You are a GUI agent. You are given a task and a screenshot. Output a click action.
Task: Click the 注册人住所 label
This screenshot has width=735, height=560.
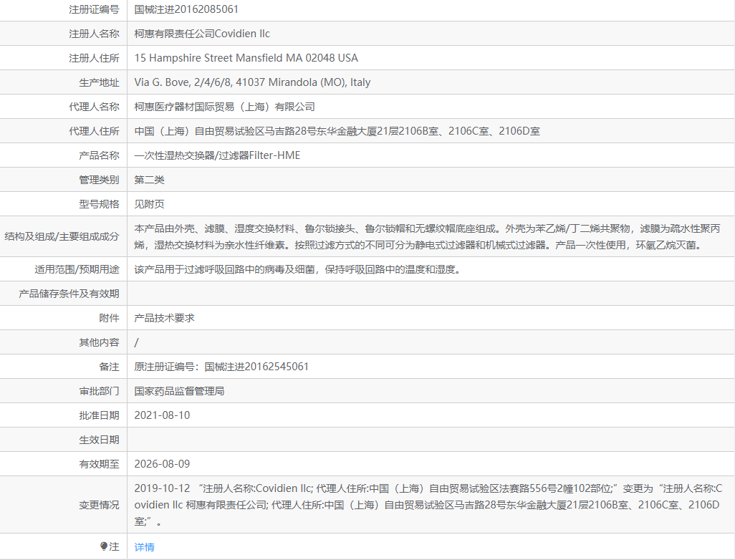(x=94, y=58)
